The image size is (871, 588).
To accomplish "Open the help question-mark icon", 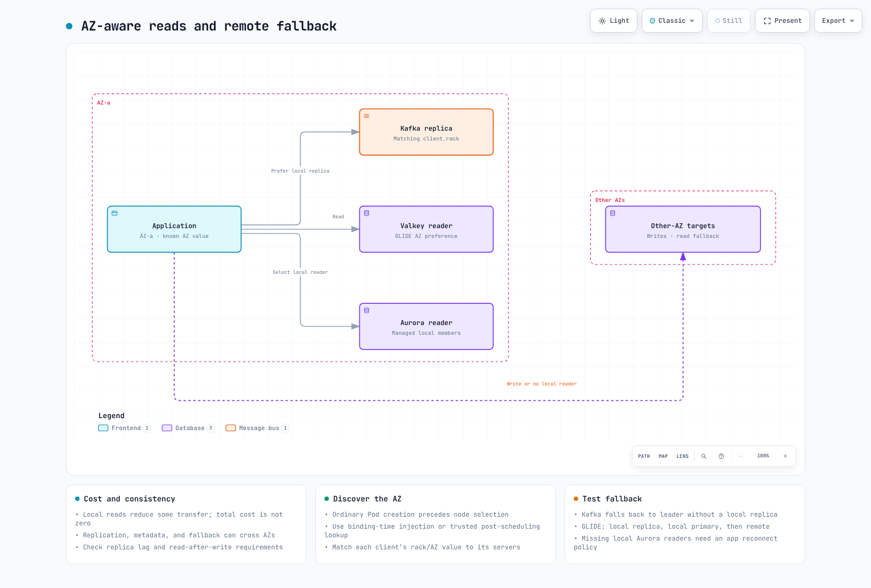I will [721, 456].
